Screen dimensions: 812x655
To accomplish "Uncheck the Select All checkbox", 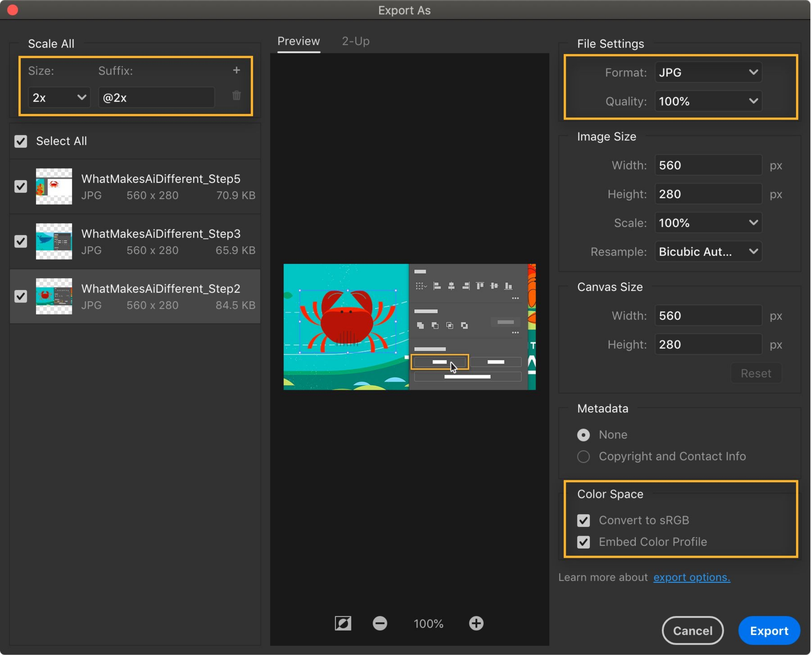I will pos(21,142).
